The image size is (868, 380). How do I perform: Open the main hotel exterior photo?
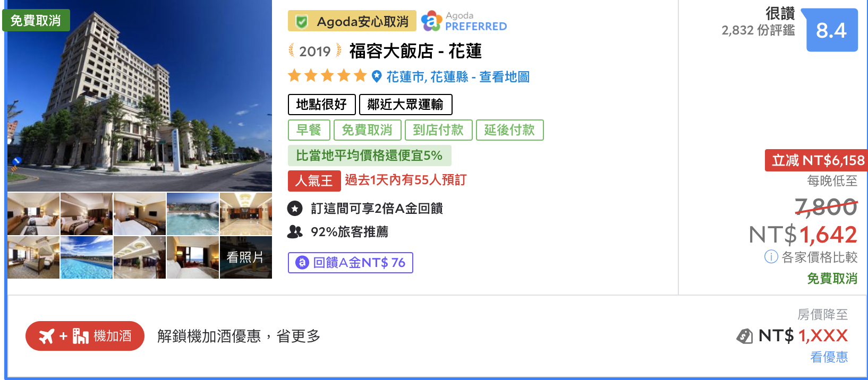(x=140, y=96)
